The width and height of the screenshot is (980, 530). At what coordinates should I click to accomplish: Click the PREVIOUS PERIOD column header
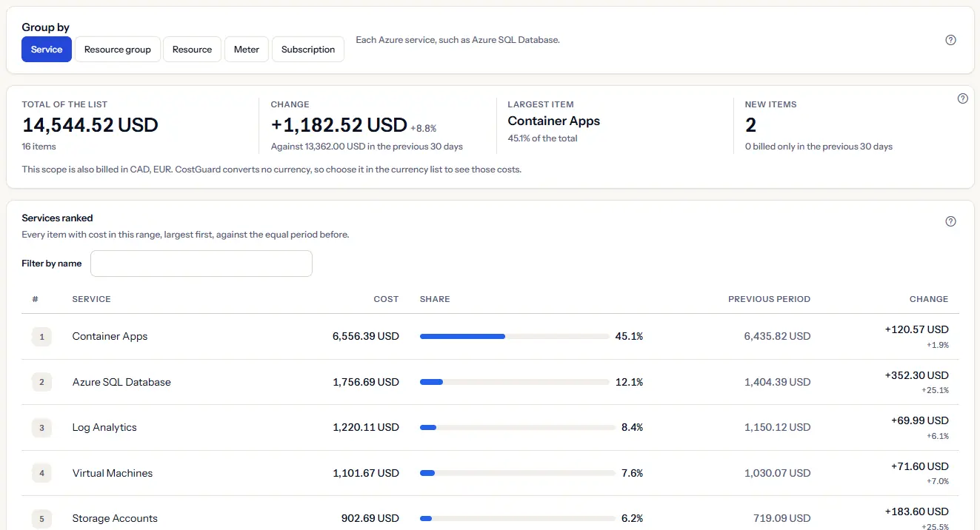tap(769, 299)
